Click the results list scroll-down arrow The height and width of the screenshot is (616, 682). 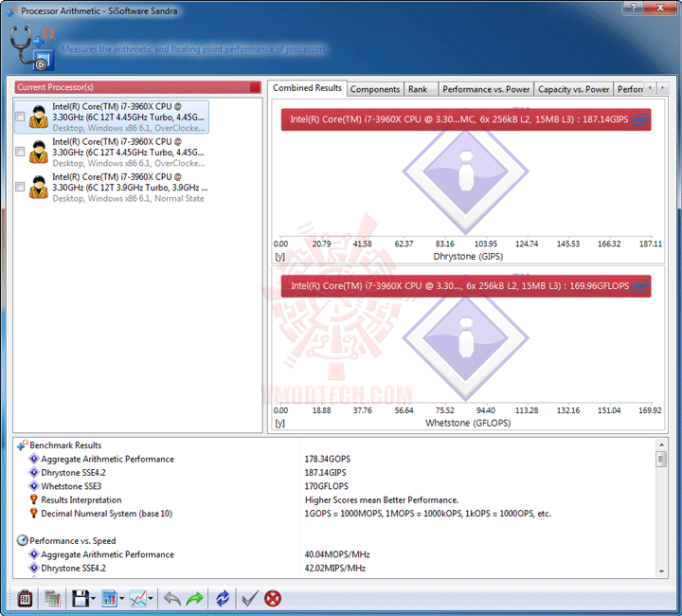coord(661,571)
